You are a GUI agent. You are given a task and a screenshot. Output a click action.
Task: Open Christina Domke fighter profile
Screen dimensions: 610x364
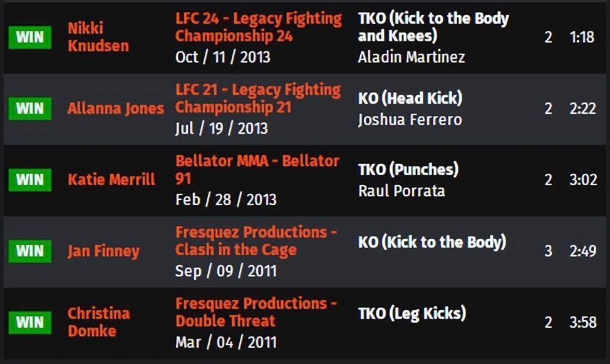(98, 322)
